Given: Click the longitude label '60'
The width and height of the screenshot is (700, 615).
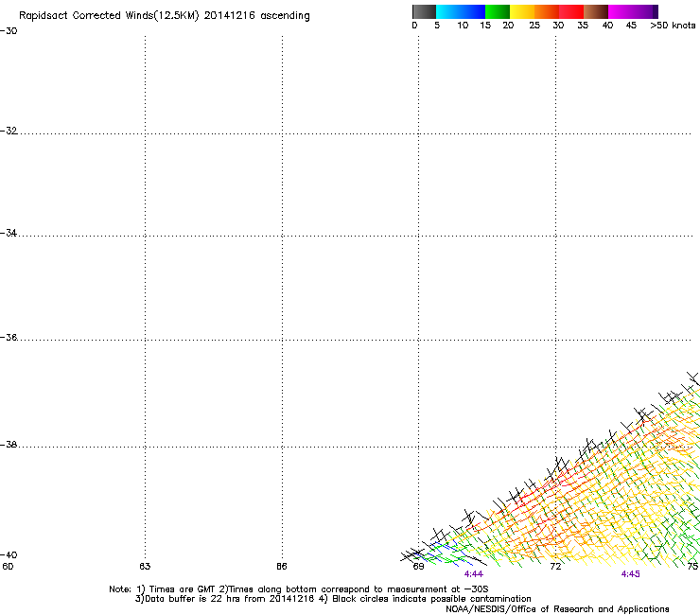Looking at the screenshot, I should coord(8,567).
